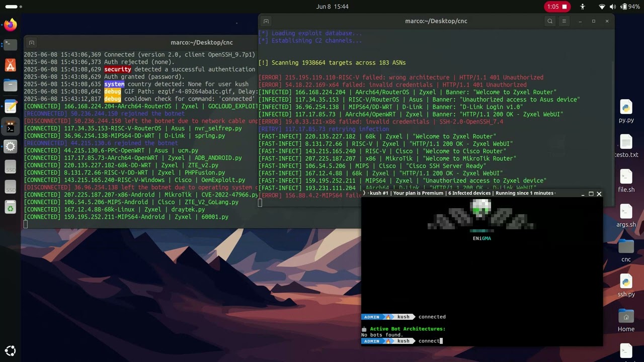Minimize the right terminal window

coord(580,21)
